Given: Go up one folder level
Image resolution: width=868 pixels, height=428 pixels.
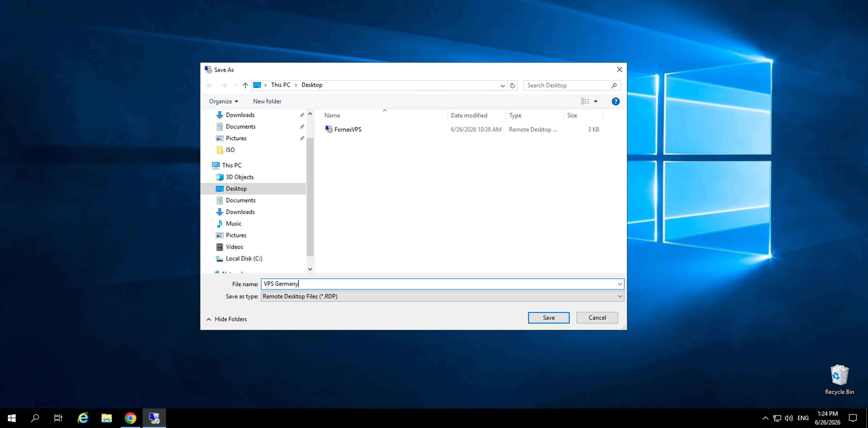Looking at the screenshot, I should coord(245,85).
